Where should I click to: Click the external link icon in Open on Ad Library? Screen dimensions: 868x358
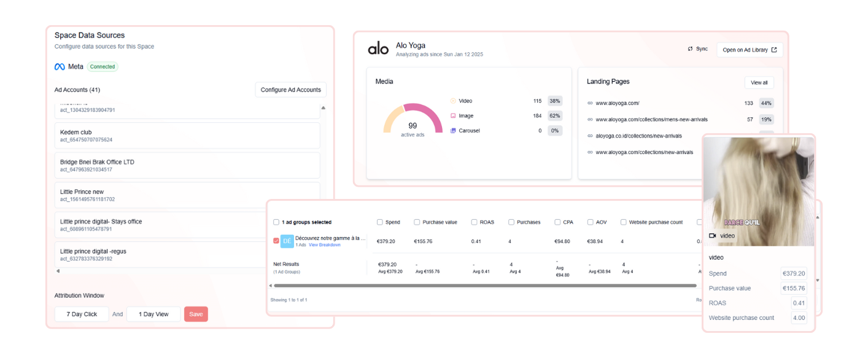[774, 50]
